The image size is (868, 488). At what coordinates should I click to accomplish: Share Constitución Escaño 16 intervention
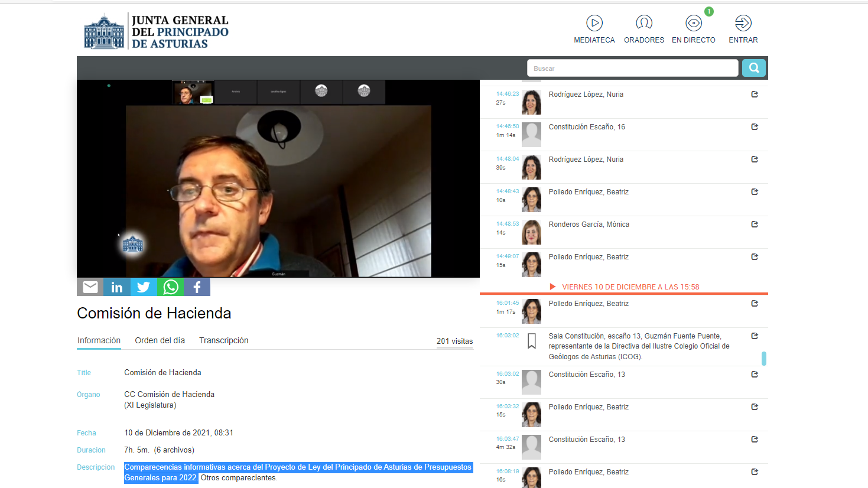point(755,127)
